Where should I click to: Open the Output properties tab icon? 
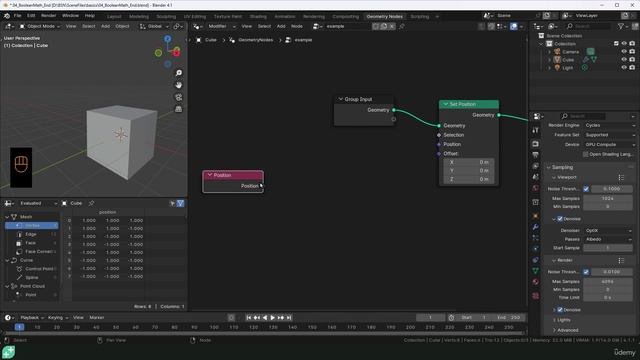(536, 155)
